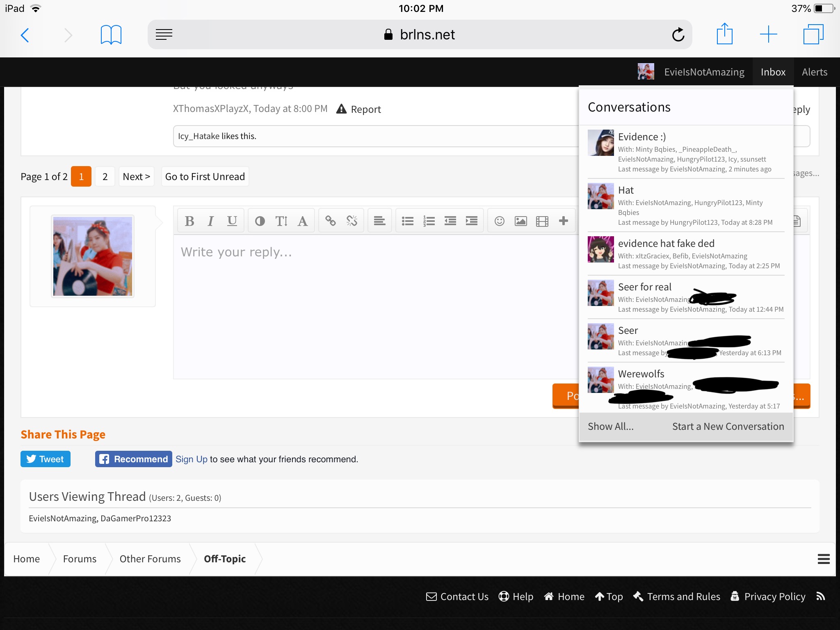This screenshot has height=630, width=840.
Task: Open DaGamerPro12323 viewer profile
Action: [x=136, y=518]
